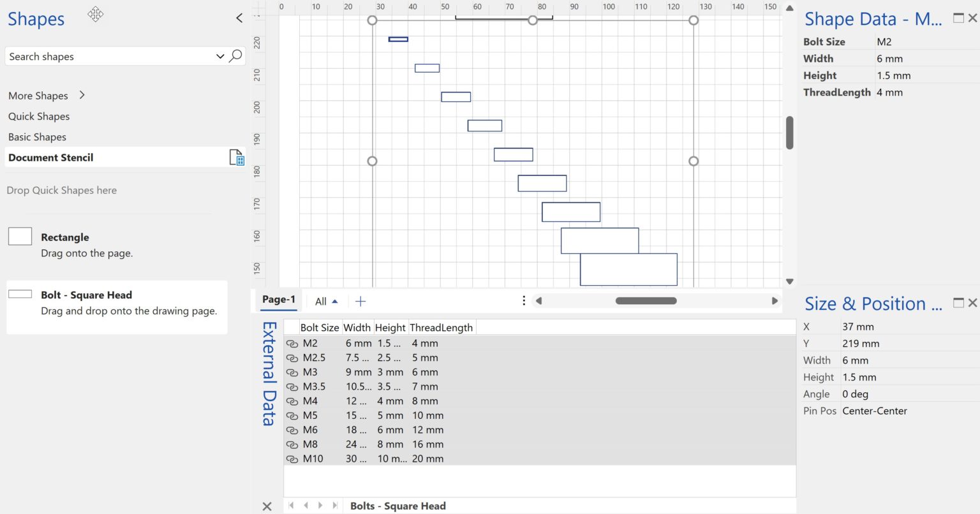The height and width of the screenshot is (514, 980).
Task: Select the Bolts - Square Head data tab
Action: coord(397,505)
